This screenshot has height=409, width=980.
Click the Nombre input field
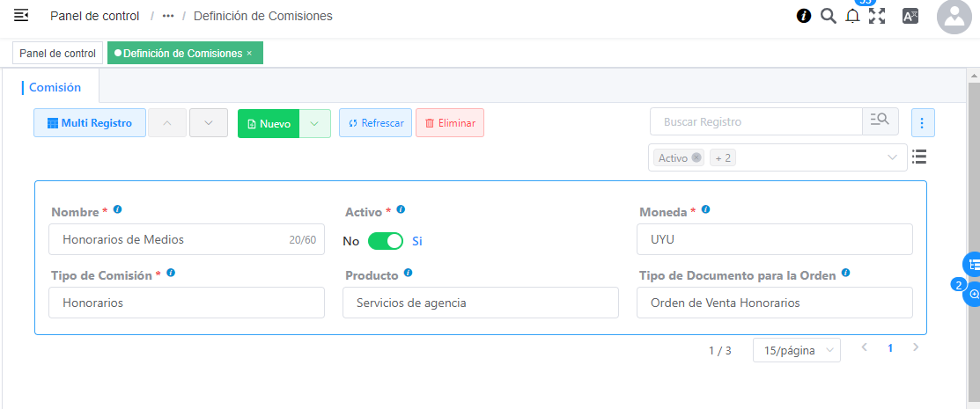click(172, 239)
